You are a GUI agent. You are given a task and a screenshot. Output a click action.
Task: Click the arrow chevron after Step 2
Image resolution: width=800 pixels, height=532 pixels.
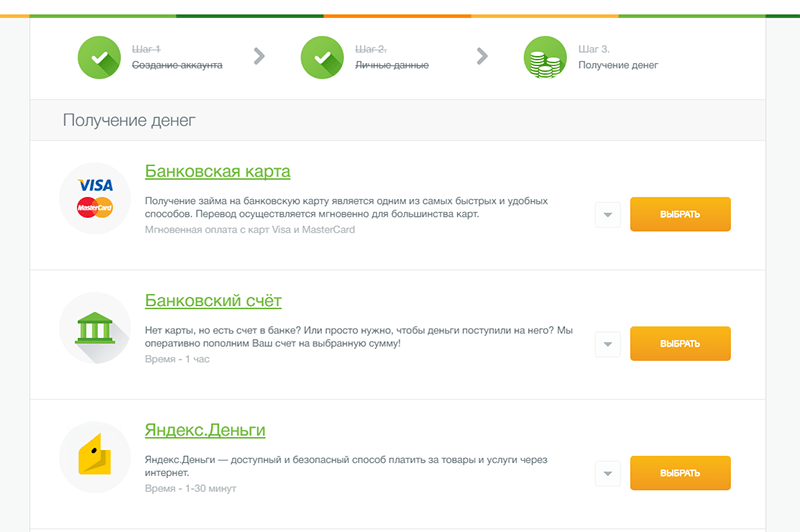pos(482,56)
